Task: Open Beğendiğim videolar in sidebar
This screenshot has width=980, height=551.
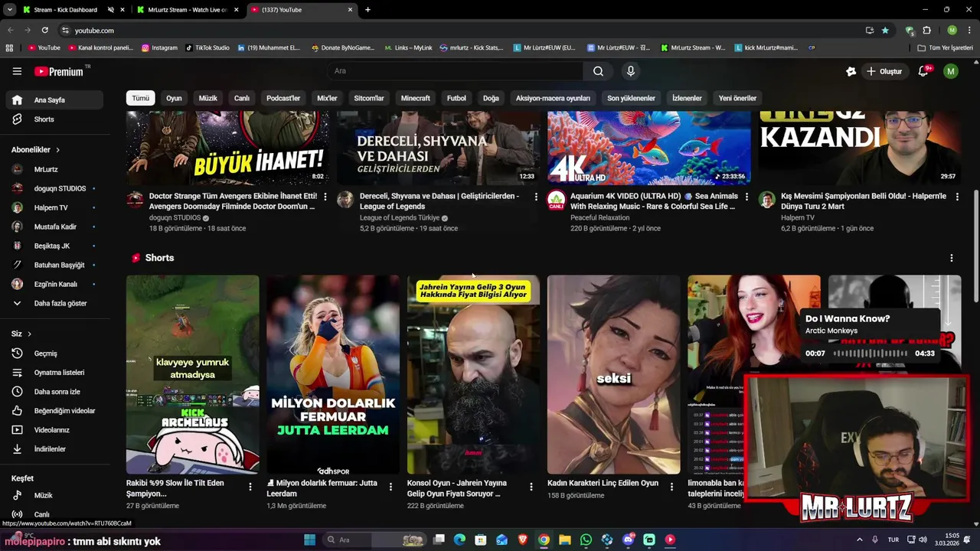Action: click(x=55, y=411)
